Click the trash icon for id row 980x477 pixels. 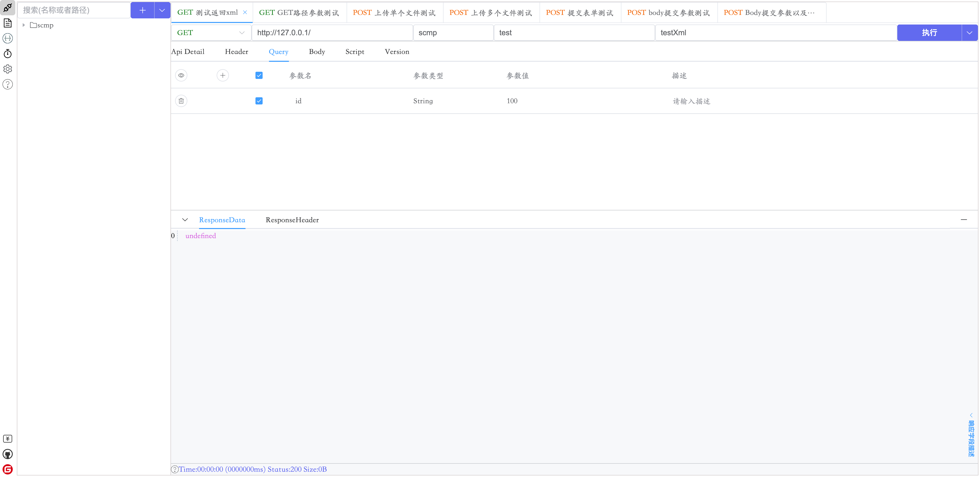coord(181,101)
